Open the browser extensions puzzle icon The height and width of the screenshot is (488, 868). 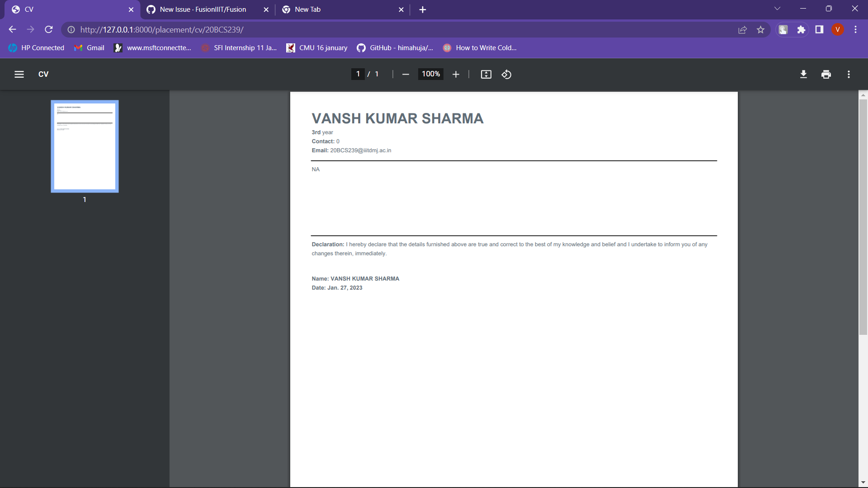pos(801,30)
